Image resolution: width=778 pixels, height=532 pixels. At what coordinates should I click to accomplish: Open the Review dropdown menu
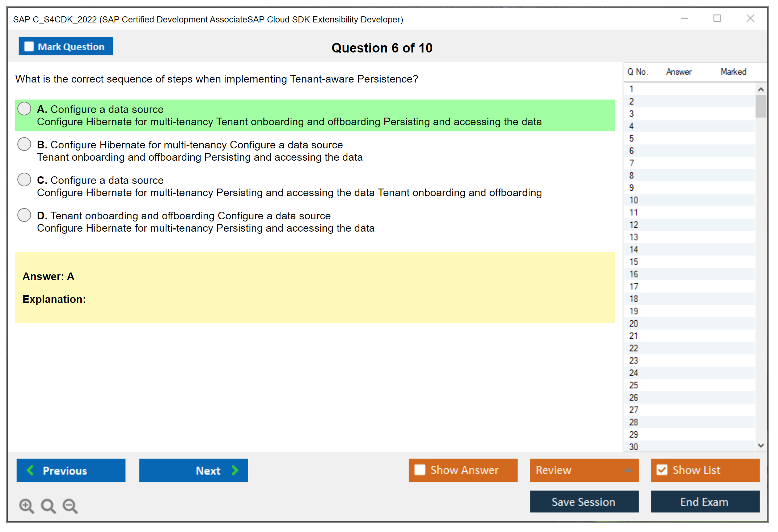pyautogui.click(x=584, y=470)
